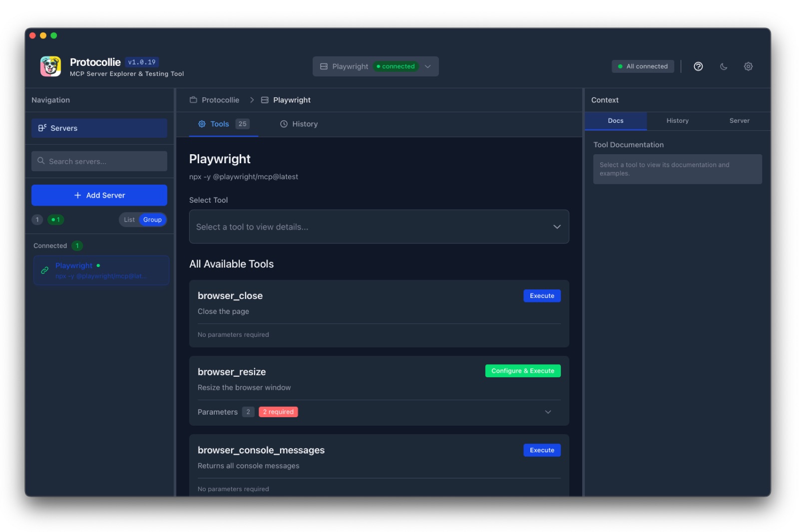Execute the browser_console_messages tool

(x=542, y=450)
